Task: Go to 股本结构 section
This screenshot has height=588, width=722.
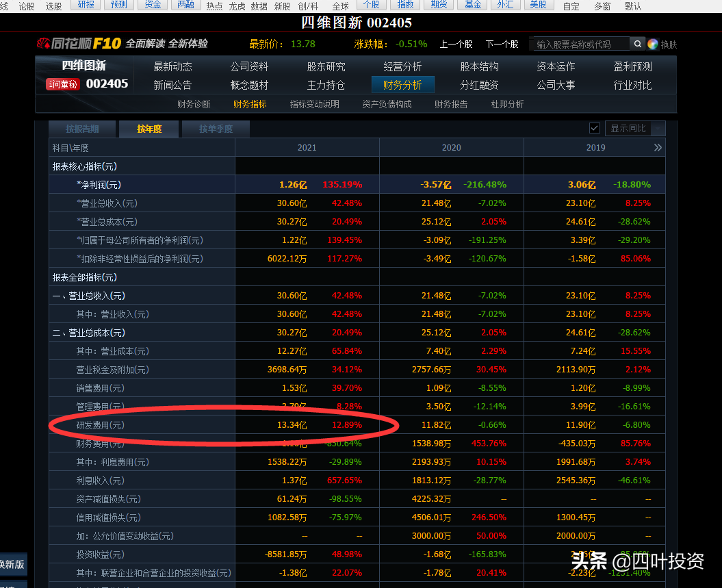Action: 479,67
